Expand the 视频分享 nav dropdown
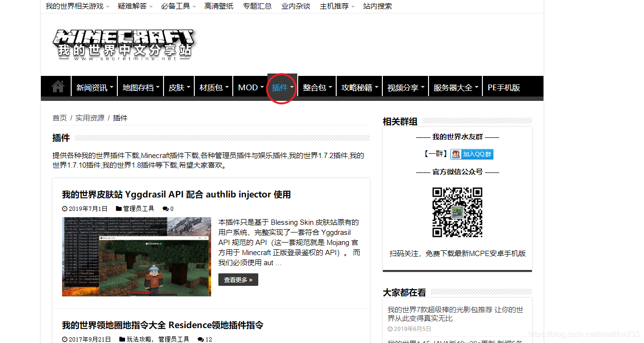Viewport: 644px width, 343px height. 405,87
